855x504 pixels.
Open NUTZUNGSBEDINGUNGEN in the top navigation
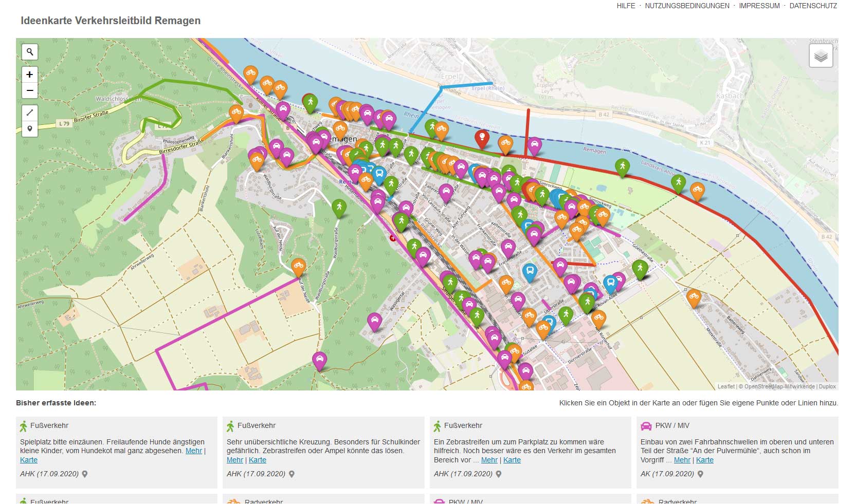tap(687, 6)
